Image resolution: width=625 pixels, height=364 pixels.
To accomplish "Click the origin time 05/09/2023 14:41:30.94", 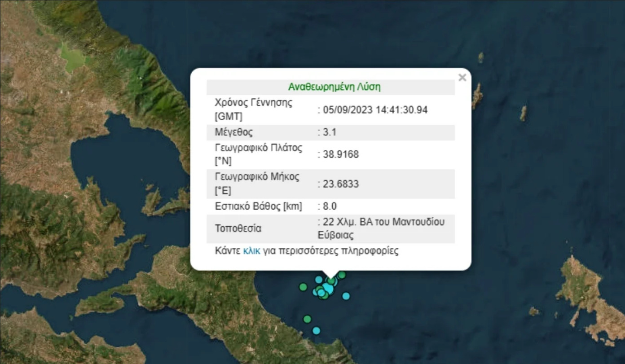I will pyautogui.click(x=374, y=110).
